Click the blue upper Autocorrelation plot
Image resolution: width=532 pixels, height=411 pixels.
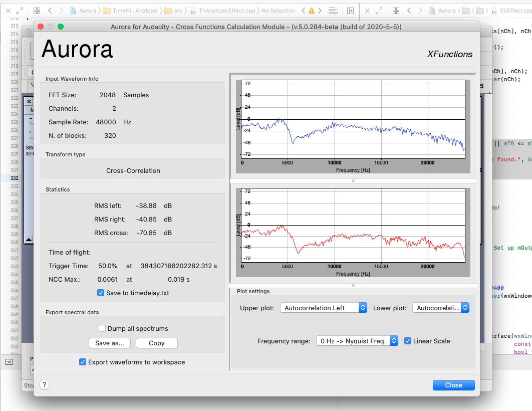pyautogui.click(x=353, y=119)
